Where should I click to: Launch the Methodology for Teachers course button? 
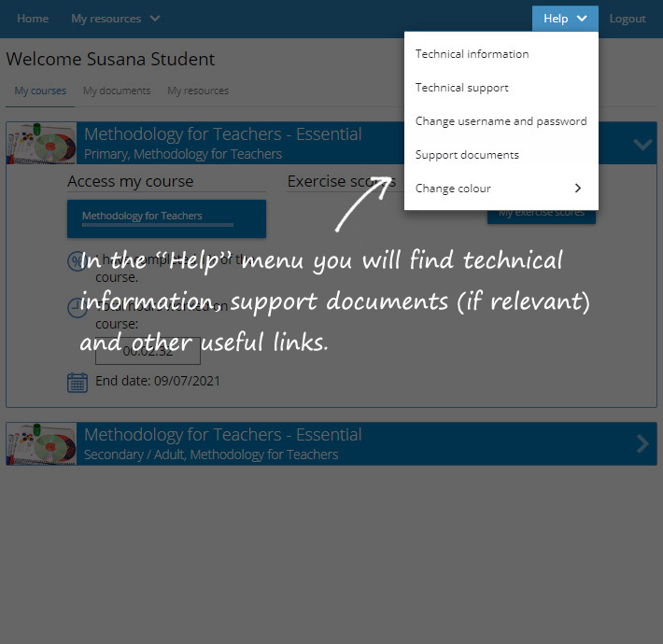pos(166,217)
